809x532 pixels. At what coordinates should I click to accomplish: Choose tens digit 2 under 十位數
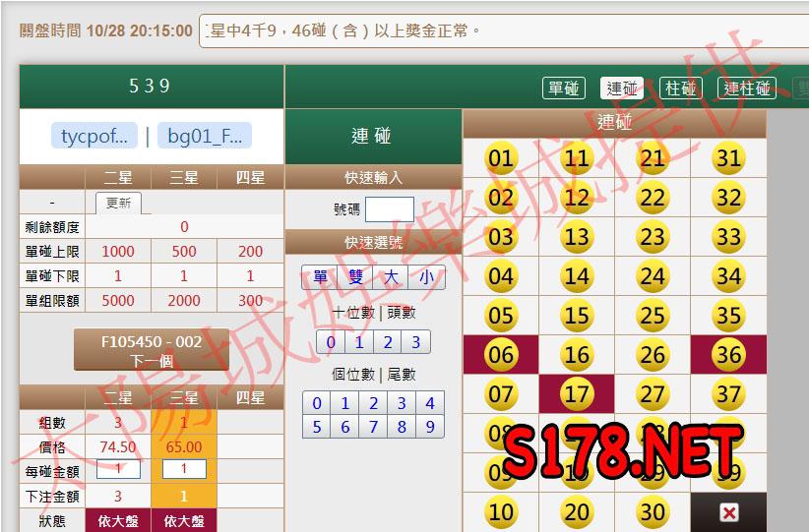tap(388, 342)
